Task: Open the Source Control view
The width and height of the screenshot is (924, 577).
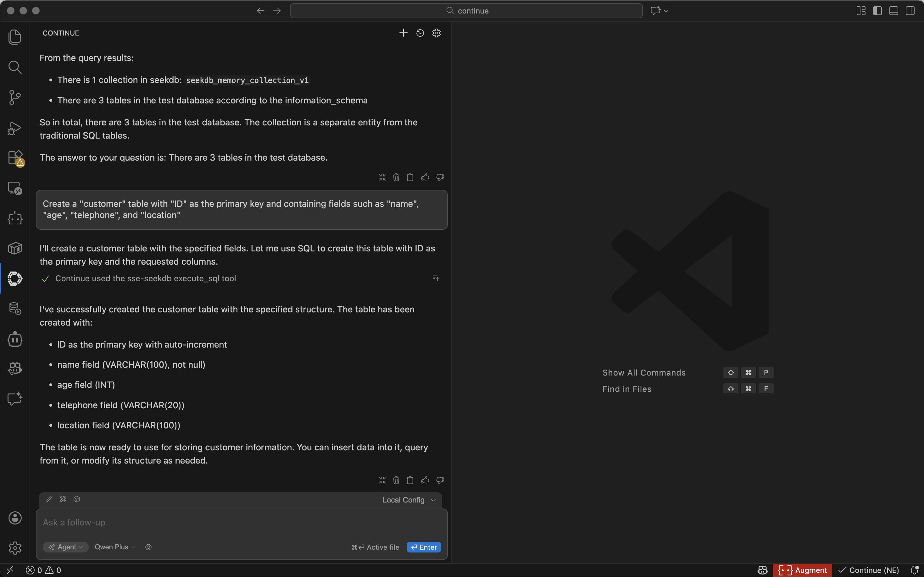Action: [x=14, y=97]
